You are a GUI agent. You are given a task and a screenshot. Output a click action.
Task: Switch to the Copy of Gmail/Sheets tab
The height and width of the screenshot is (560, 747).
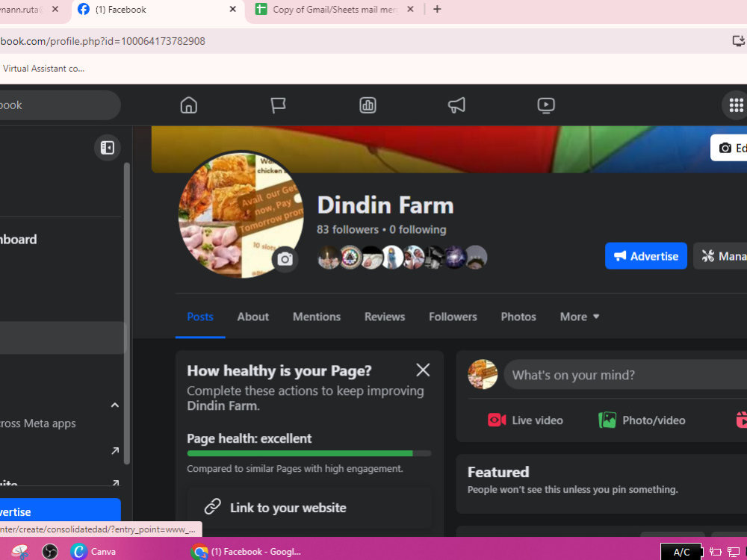tap(333, 10)
